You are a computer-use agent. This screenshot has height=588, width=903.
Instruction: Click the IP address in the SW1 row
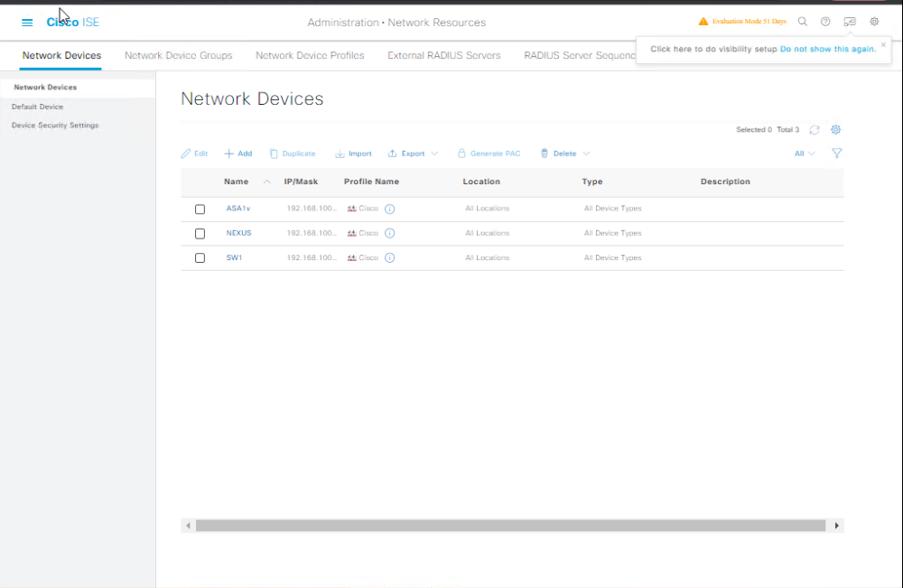pos(312,258)
